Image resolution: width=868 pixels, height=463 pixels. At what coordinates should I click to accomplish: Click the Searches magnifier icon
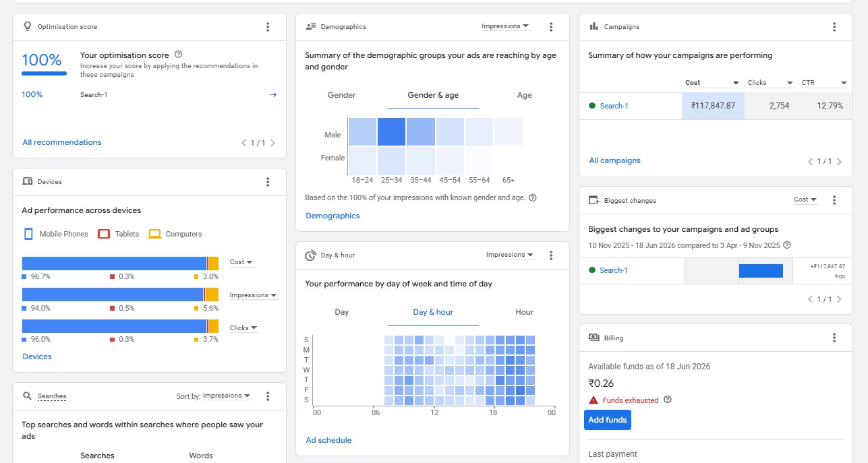(28, 396)
